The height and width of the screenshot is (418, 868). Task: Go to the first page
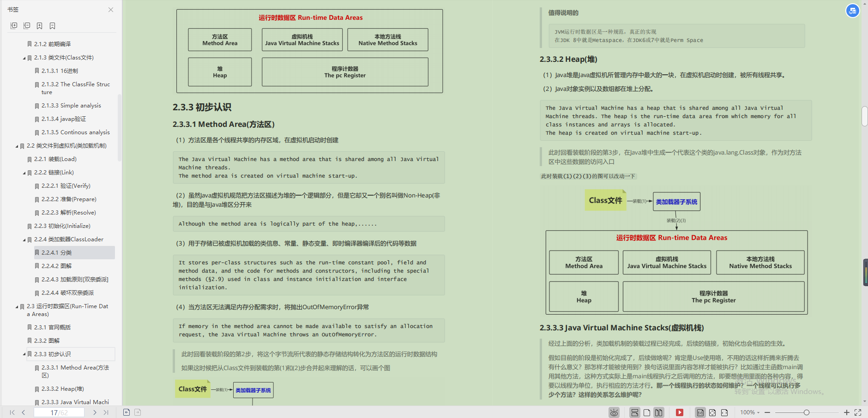click(x=12, y=412)
